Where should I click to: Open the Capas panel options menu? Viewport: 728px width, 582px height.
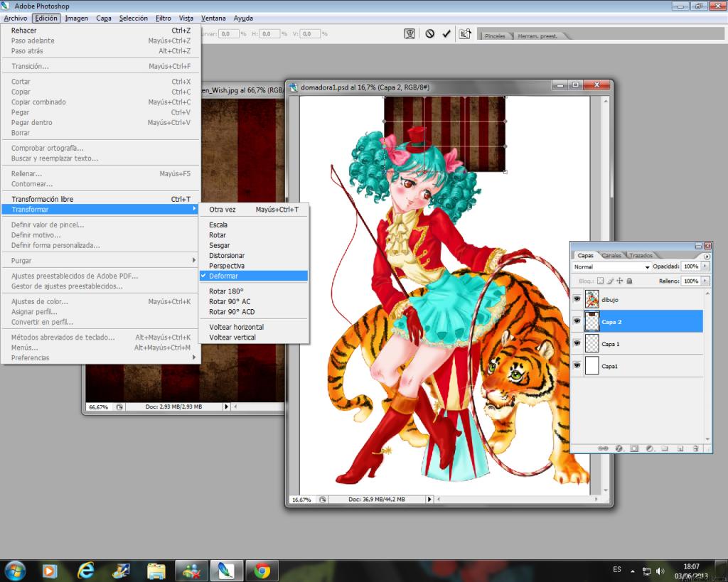[707, 257]
